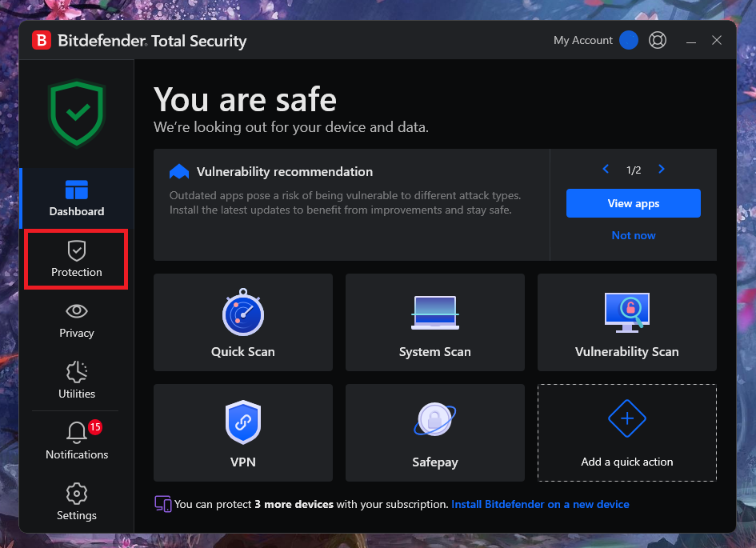Click the Vulnerability recommendation title text
Viewport: 756px width, 548px height.
click(285, 171)
